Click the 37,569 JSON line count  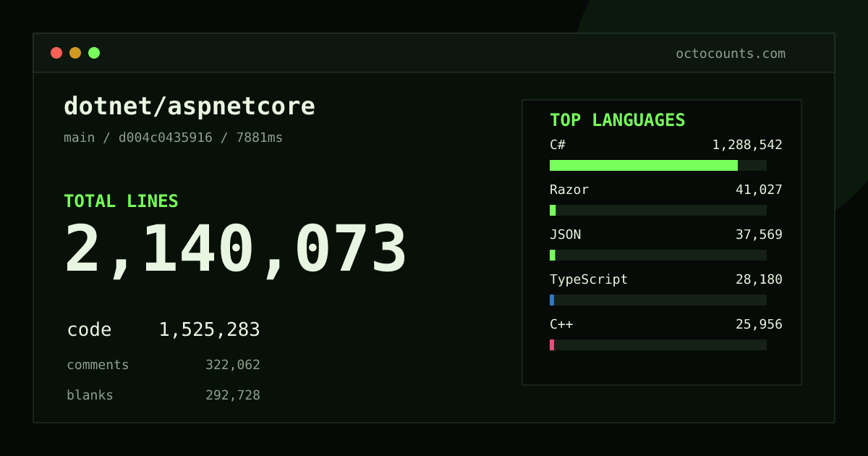[759, 235]
